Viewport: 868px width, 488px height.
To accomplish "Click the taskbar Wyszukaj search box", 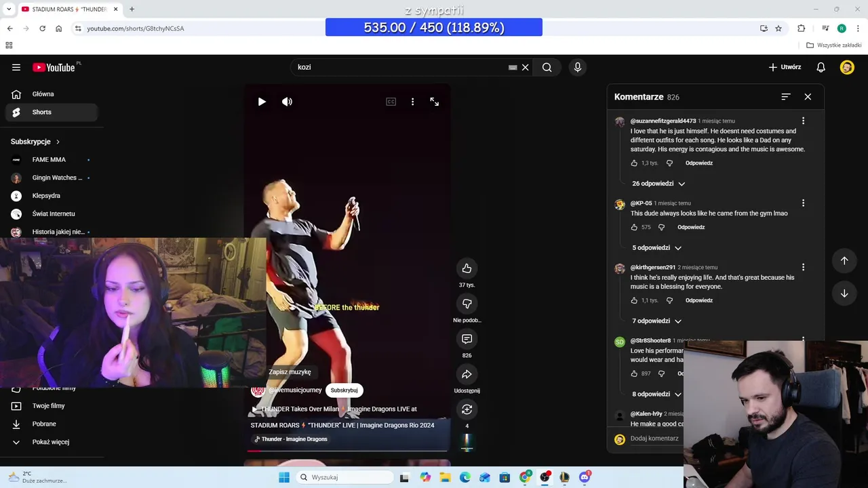I will click(x=344, y=477).
